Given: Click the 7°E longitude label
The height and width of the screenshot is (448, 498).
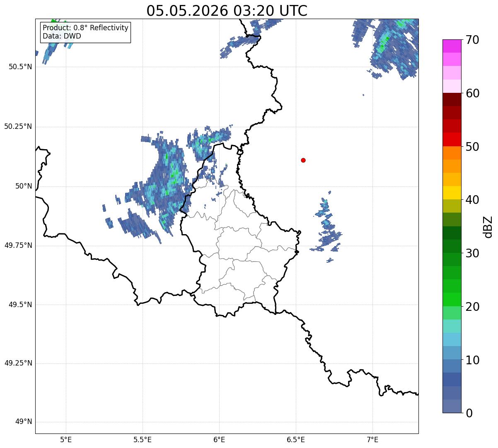Looking at the screenshot, I should pos(373,439).
